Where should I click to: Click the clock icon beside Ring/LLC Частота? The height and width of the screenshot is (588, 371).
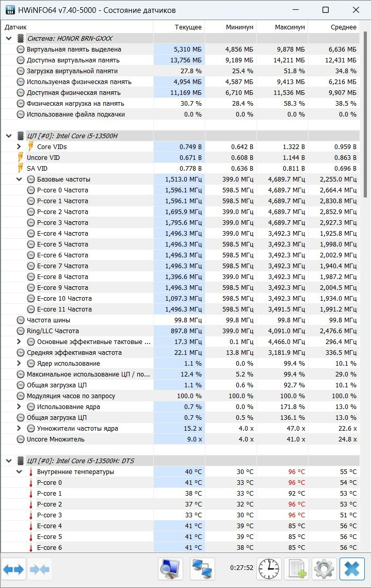click(x=21, y=331)
